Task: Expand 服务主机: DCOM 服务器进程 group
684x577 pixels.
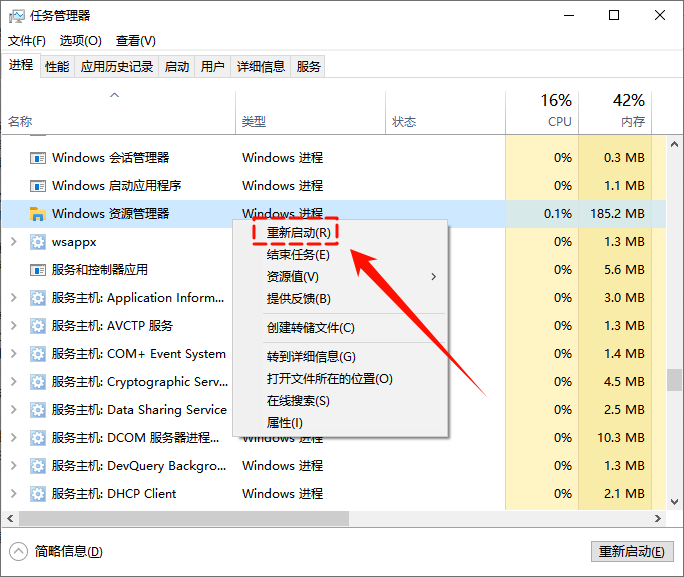Action: (14, 437)
